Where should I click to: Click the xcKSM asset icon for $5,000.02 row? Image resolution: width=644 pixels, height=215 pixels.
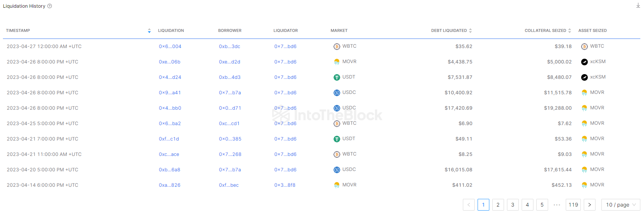(584, 62)
